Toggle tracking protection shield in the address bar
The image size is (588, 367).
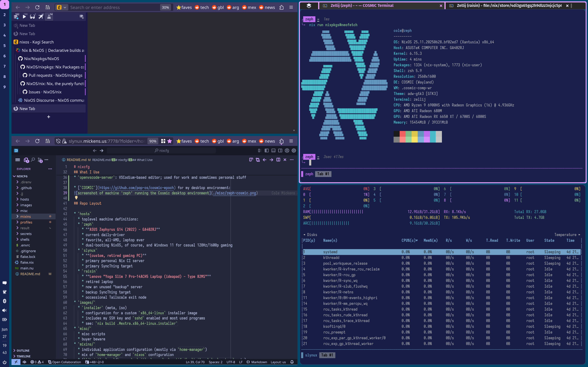tap(58, 141)
